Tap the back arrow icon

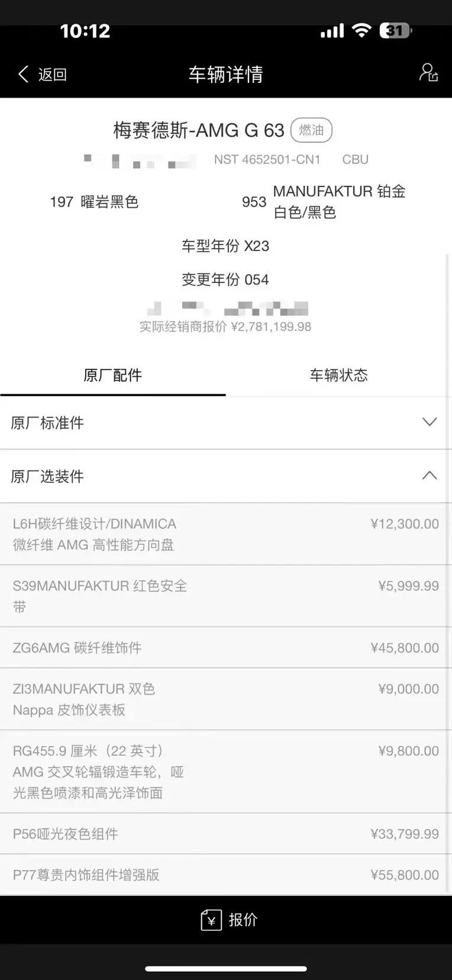pos(24,74)
